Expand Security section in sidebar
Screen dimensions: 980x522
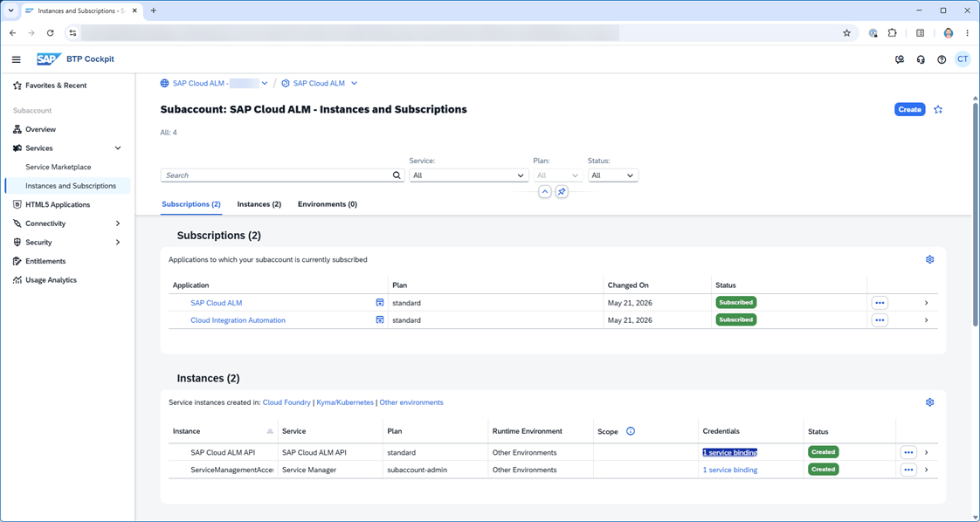(x=118, y=243)
